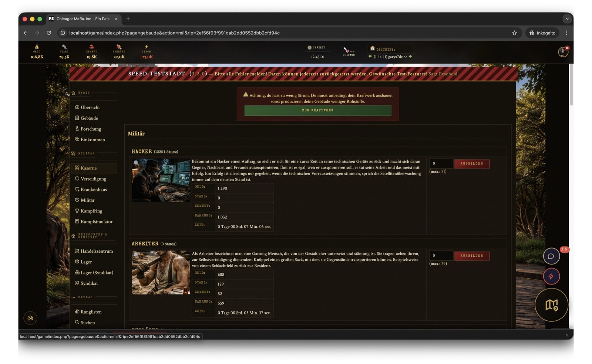Open Kampfsimulator in the sidebar
Screen dimensions: 592x364
96,222
